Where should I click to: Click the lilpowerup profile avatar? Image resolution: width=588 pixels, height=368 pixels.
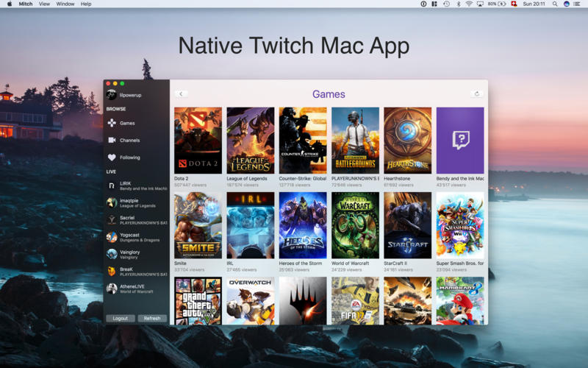coord(112,95)
